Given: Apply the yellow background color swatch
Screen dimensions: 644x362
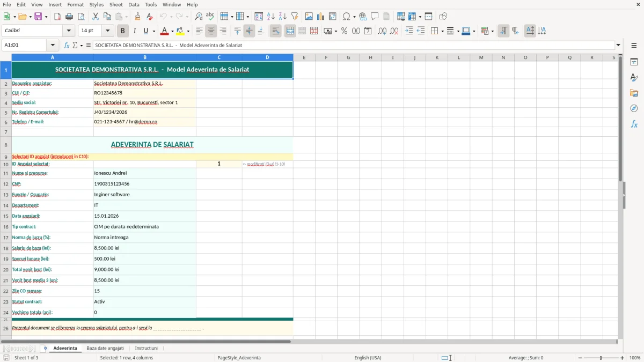Looking at the screenshot, I should (180, 31).
